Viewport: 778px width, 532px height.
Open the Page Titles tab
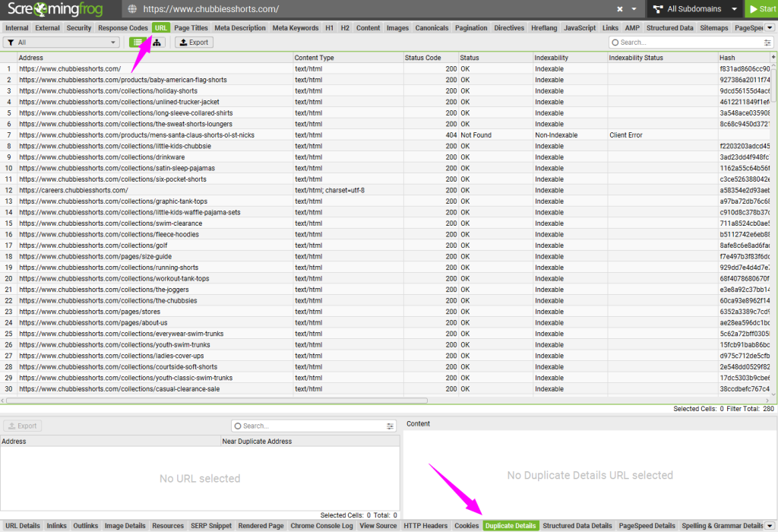click(191, 28)
